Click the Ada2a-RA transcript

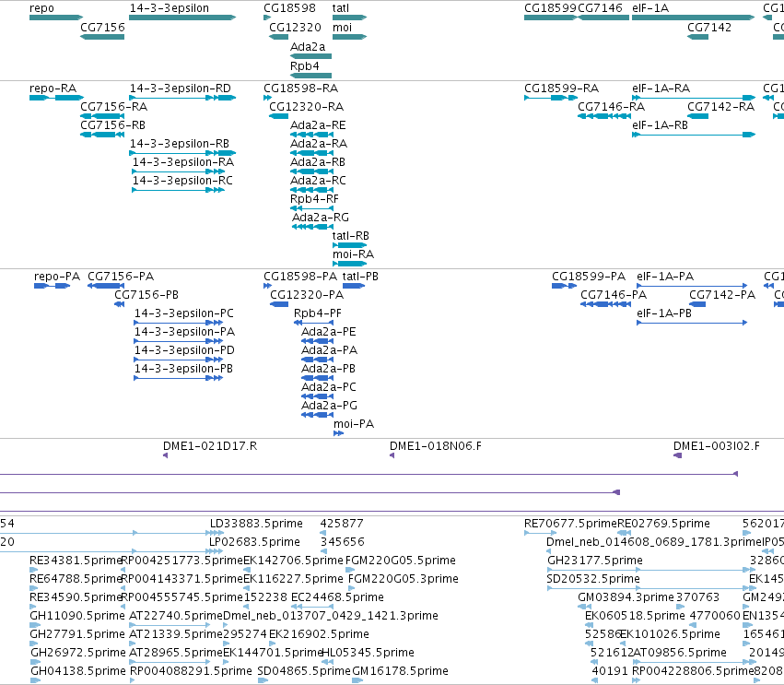312,153
